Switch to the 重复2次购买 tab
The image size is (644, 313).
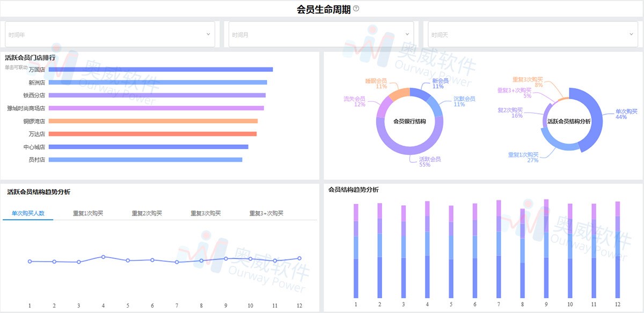(147, 213)
